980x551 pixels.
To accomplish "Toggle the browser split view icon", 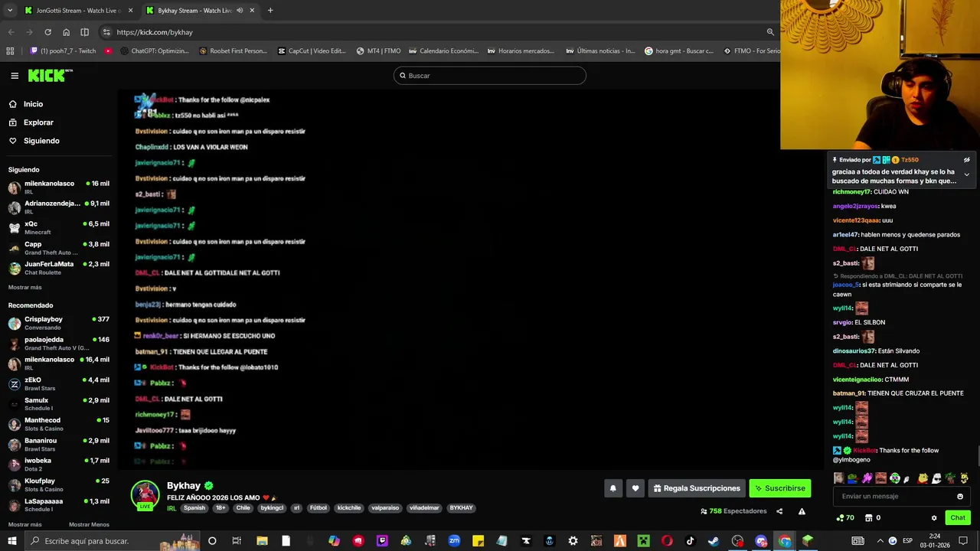I will [84, 32].
